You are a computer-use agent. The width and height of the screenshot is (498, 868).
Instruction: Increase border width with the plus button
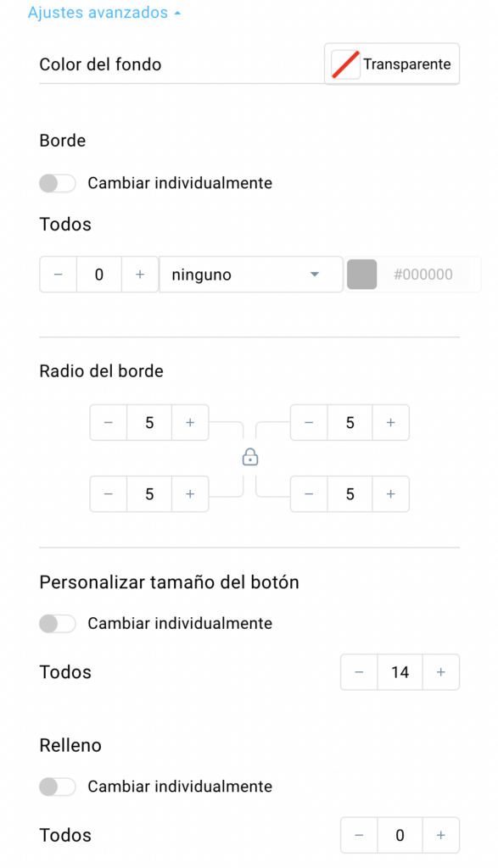click(140, 274)
